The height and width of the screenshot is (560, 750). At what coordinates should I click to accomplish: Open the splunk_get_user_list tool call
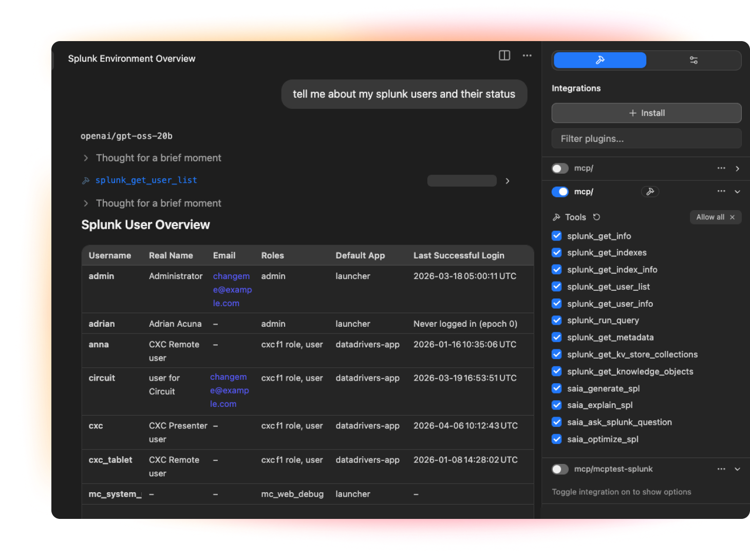(x=146, y=180)
